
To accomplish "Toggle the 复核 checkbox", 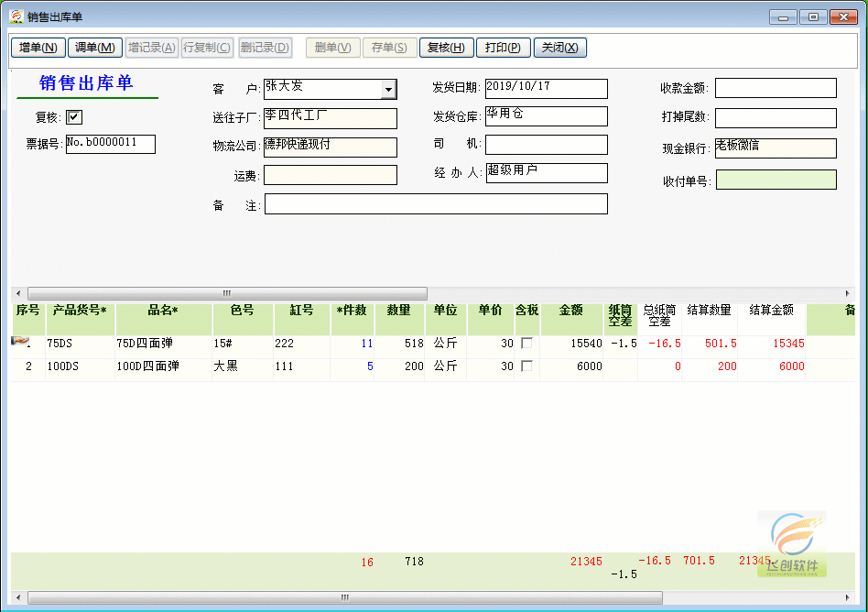I will 73,117.
